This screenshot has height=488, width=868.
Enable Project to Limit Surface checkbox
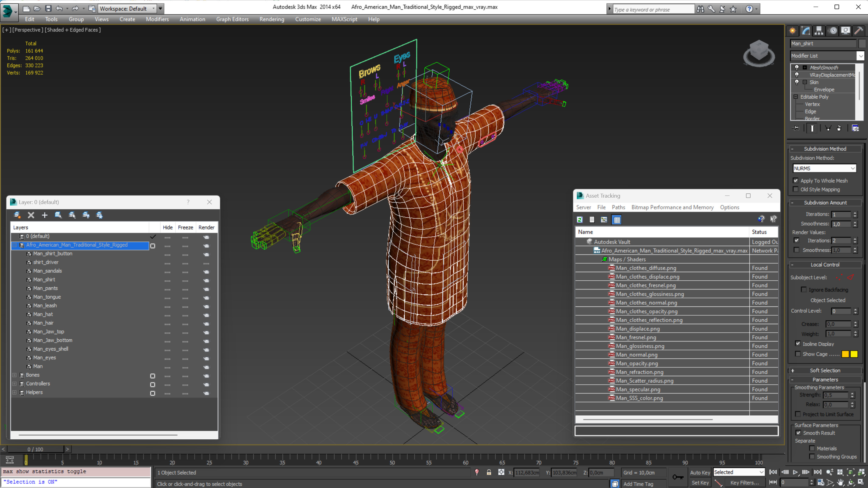(x=798, y=414)
